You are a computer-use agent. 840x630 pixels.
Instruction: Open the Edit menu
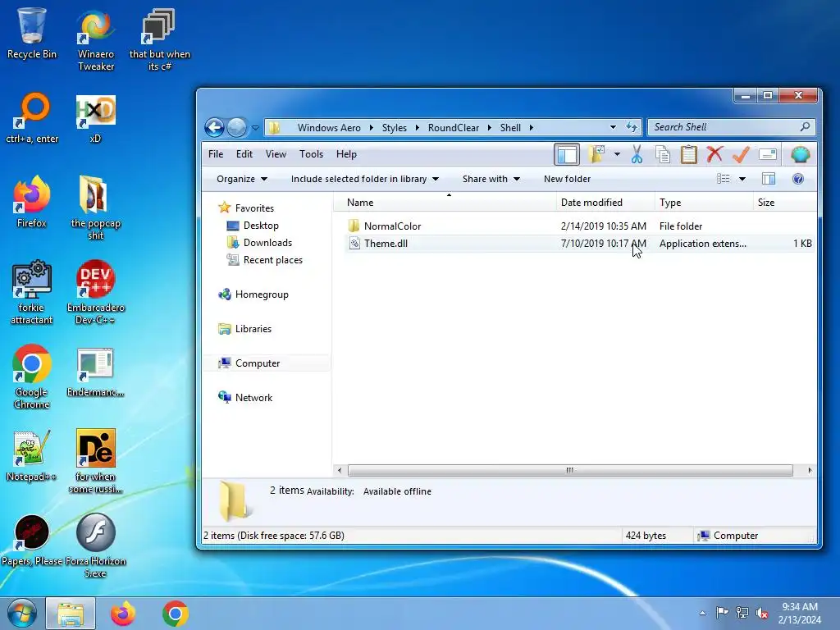(x=244, y=154)
